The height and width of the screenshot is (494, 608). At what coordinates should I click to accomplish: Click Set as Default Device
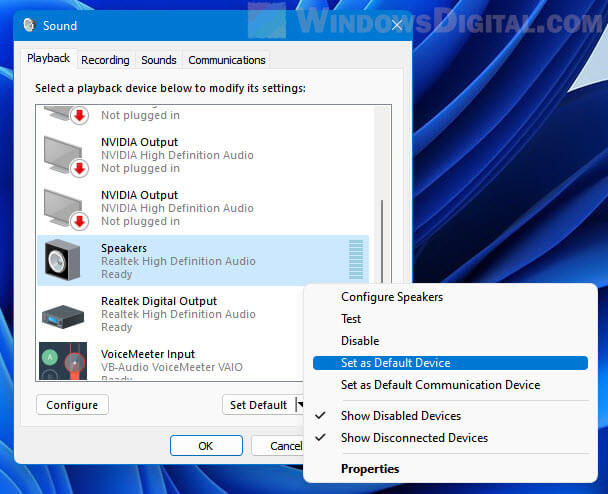coord(450,363)
